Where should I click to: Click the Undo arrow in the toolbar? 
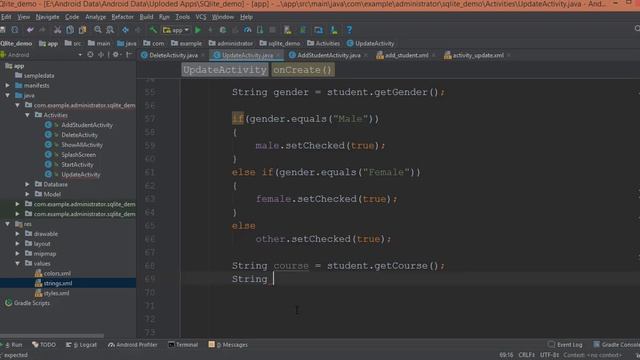[30, 30]
